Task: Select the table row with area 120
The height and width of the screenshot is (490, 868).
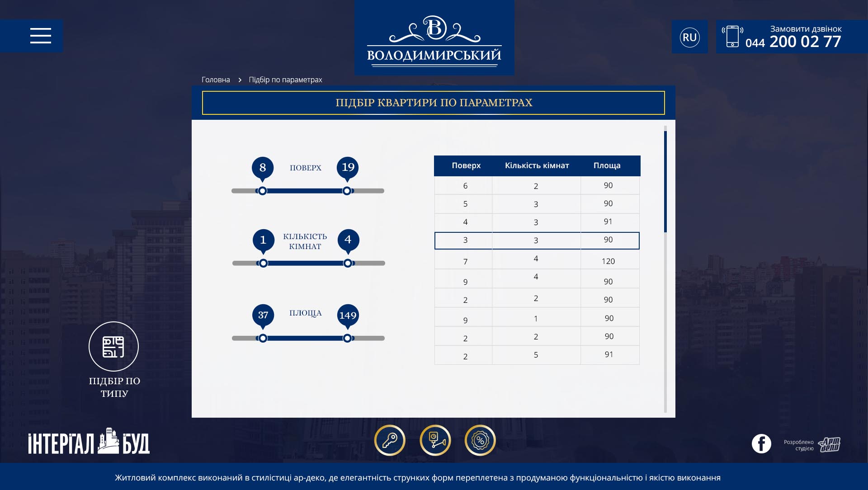Action: [x=537, y=259]
